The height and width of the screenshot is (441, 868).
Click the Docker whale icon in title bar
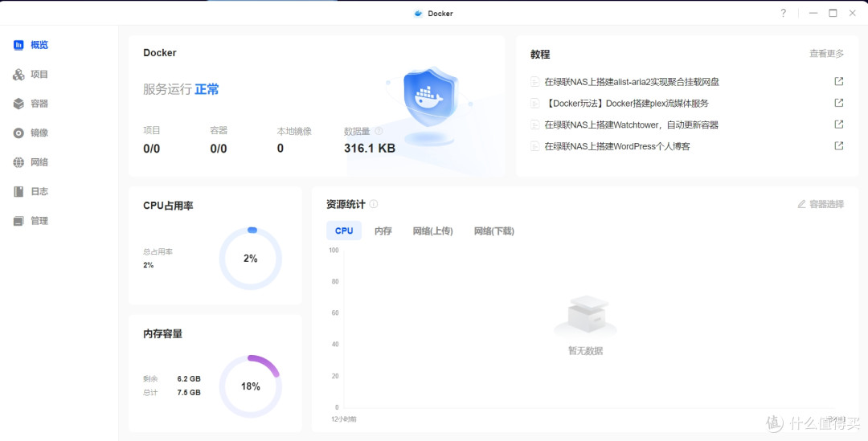pyautogui.click(x=419, y=14)
